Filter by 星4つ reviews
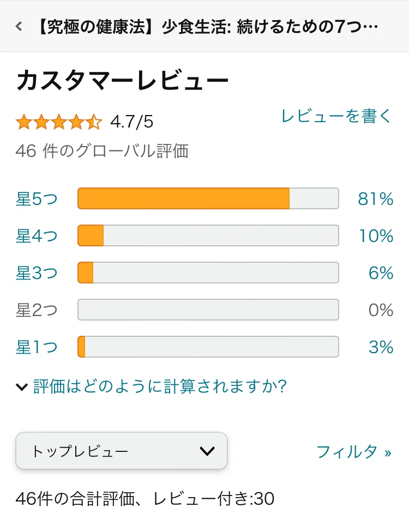Image resolution: width=409 pixels, height=532 pixels. 37,236
